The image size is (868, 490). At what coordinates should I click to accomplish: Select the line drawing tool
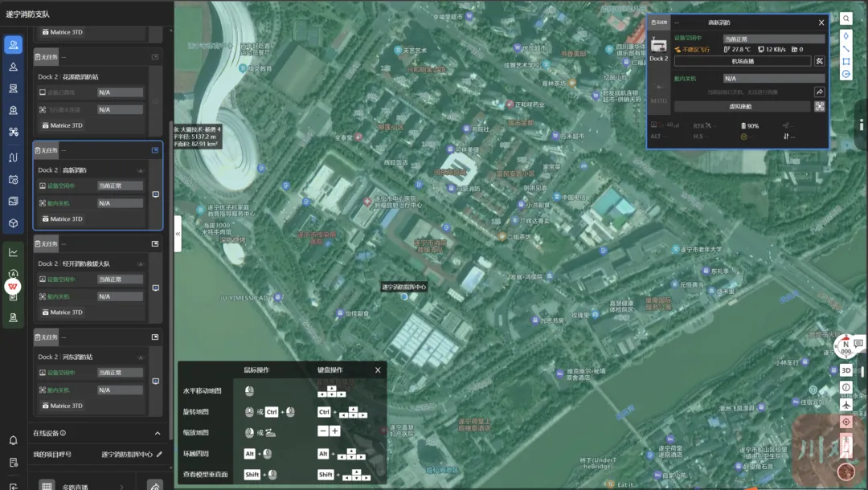846,48
